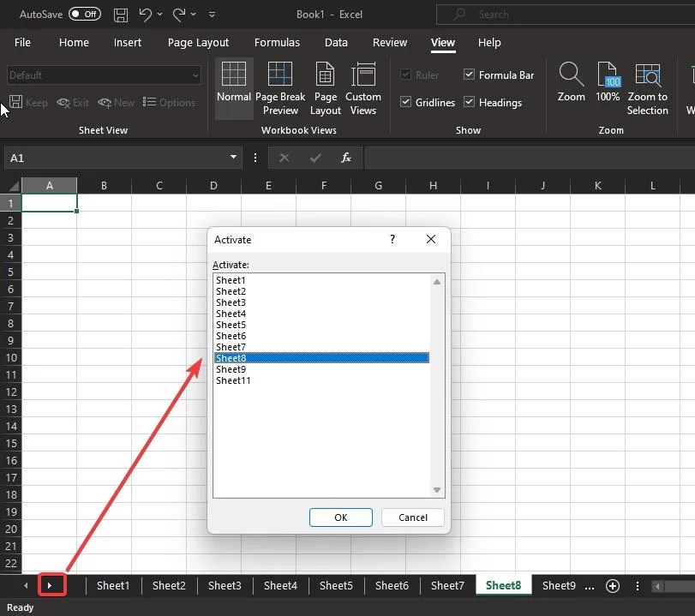Click the Insert Function fx icon

point(346,158)
